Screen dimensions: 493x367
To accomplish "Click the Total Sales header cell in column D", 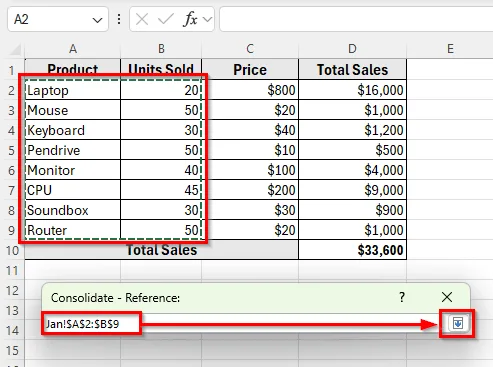I will point(352,69).
